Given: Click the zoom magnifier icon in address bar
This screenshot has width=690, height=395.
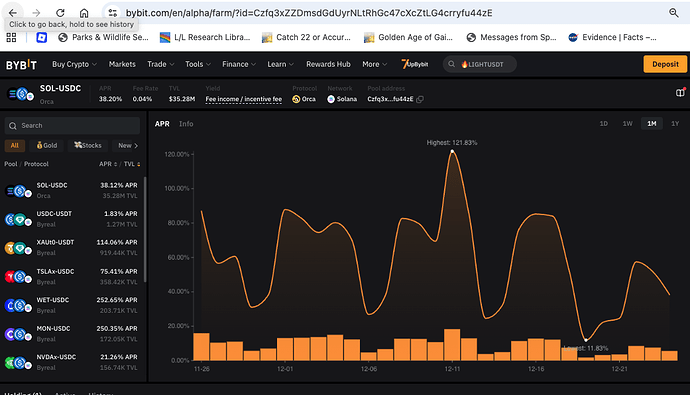Looking at the screenshot, I should point(673,13).
